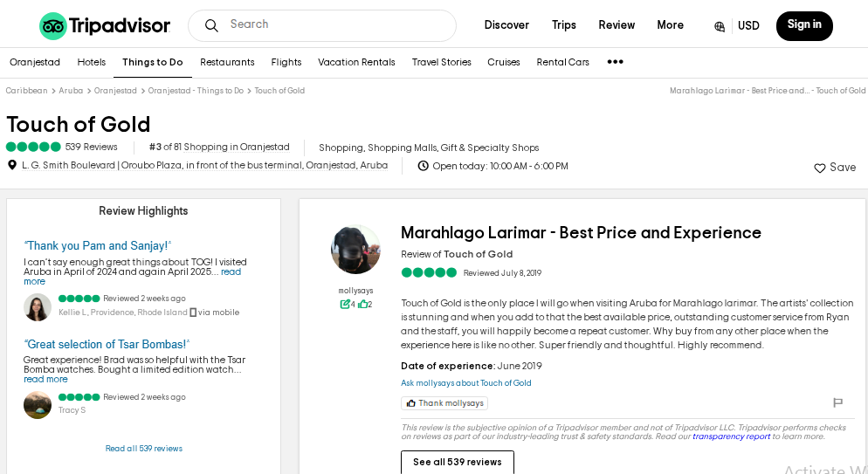
Task: Open Tracy S profile avatar
Action: tap(38, 405)
